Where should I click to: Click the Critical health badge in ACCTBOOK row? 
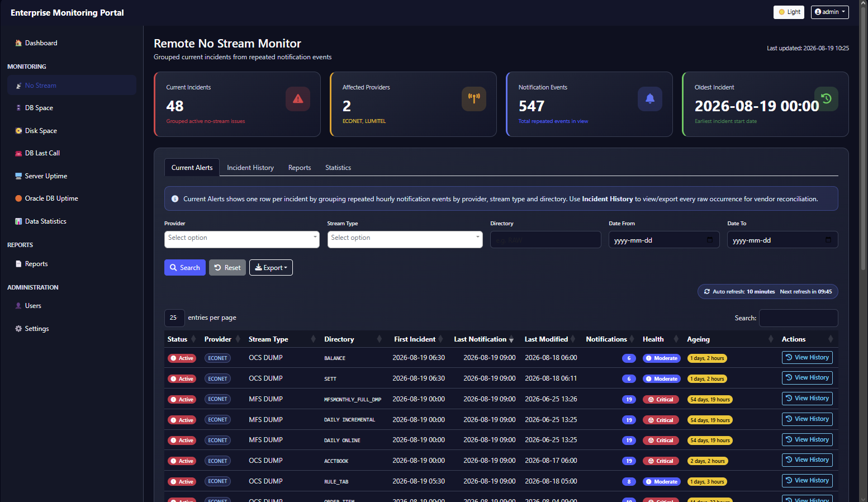point(661,461)
